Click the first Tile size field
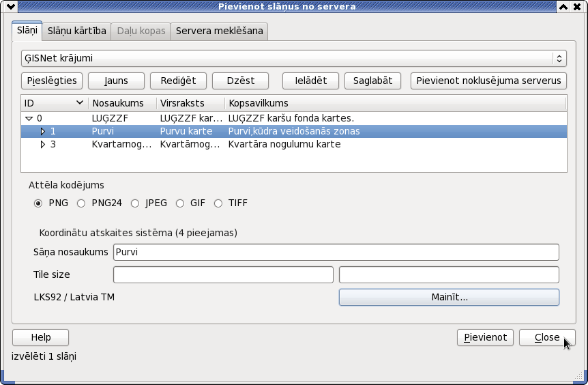Screen dimensions: 588x385 pos(223,274)
